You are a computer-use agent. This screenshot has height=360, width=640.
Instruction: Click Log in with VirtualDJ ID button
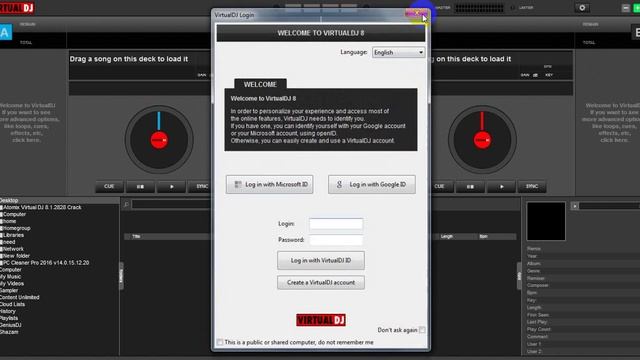coord(321,260)
